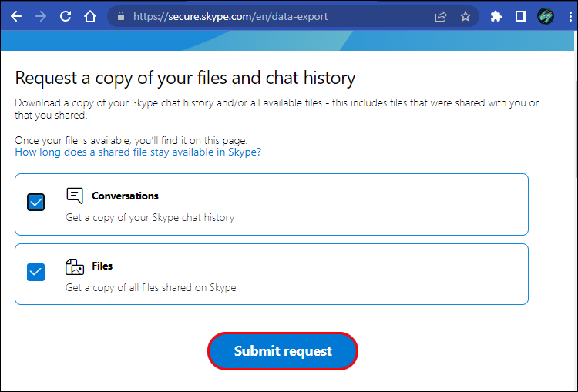The width and height of the screenshot is (578, 392).
Task: Open the profile avatar menu
Action: tap(546, 16)
